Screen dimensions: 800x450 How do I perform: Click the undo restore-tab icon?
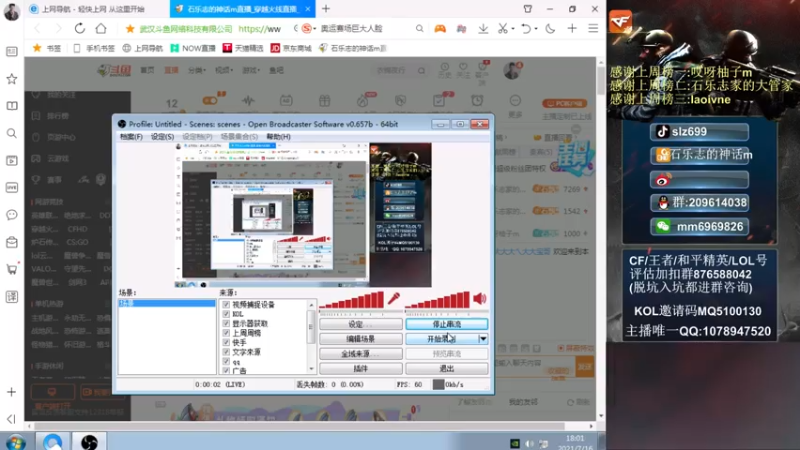[526, 29]
